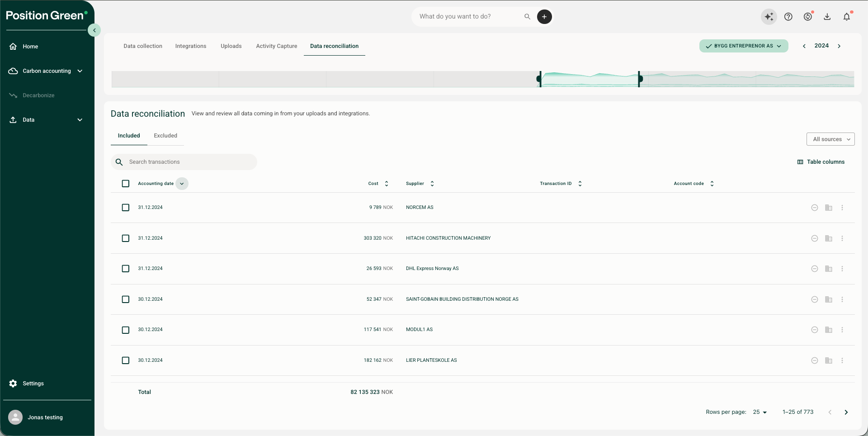Switch to the Data collection tab
The image size is (868, 436).
143,46
